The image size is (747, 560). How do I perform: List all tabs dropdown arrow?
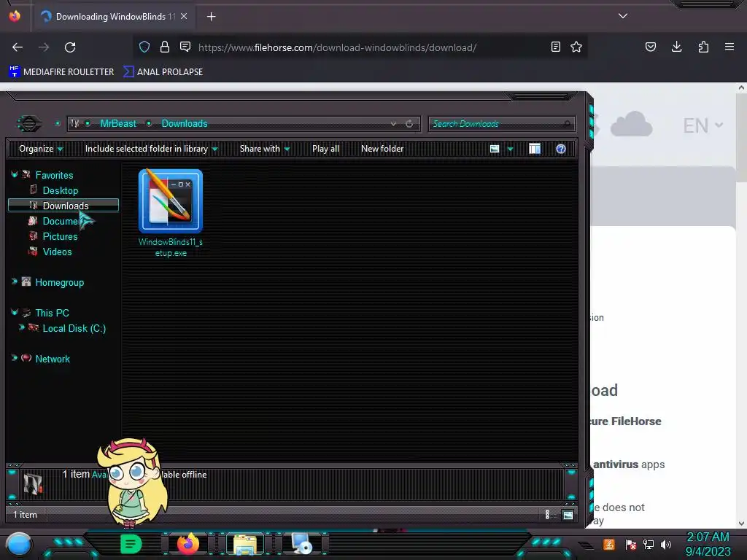623,16
